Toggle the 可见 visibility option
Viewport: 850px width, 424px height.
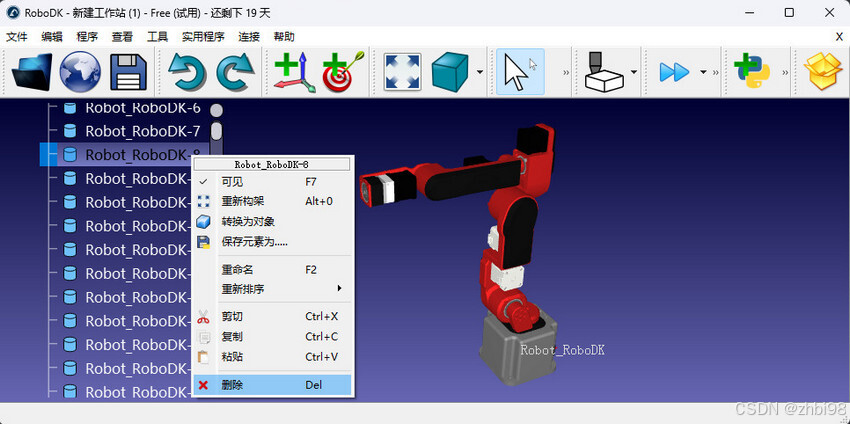[x=274, y=182]
